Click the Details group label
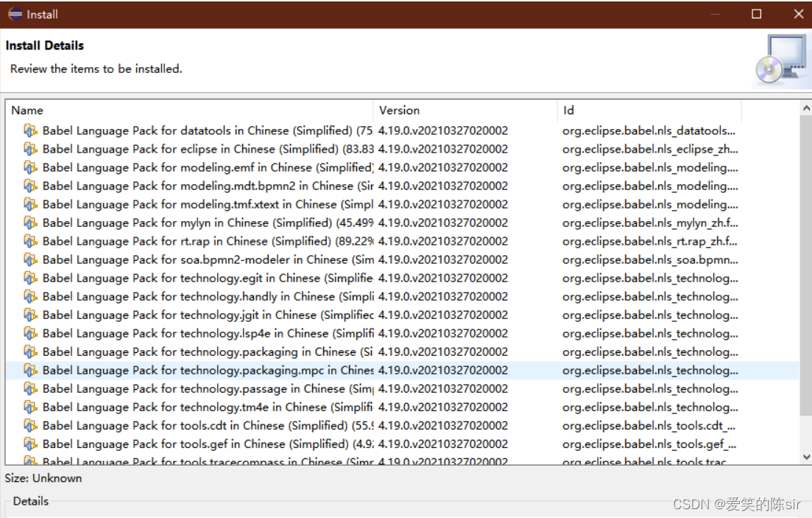 pos(31,501)
